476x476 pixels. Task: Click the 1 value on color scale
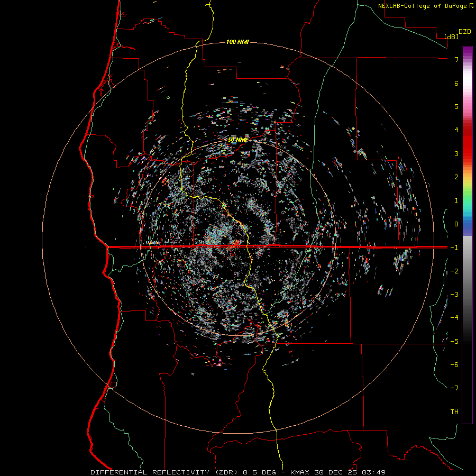coord(456,200)
